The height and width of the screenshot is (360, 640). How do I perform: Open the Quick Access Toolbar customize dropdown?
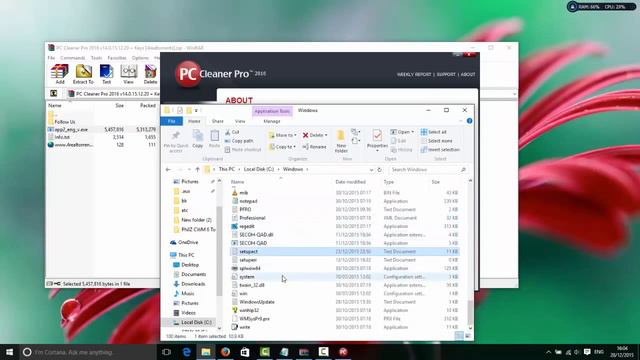pos(196,111)
